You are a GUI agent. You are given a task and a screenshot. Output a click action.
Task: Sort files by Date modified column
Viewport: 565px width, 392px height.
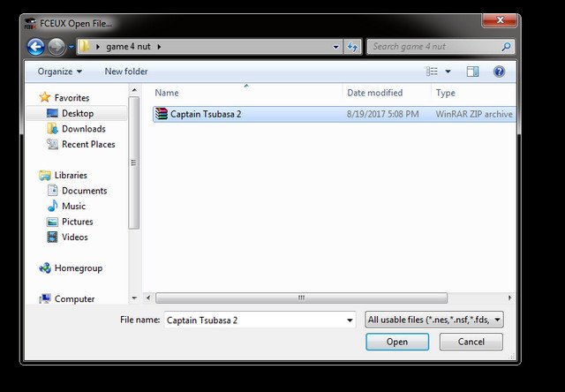375,93
